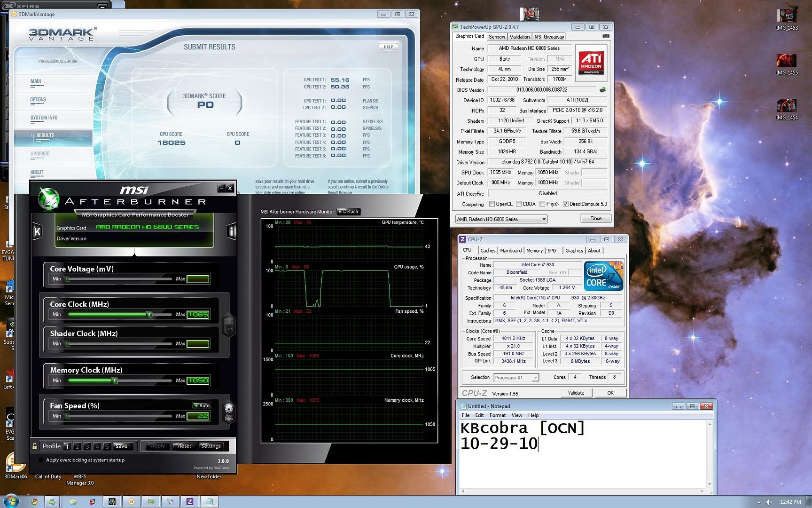Open the 3DMark06 desktop shortcut

pyautogui.click(x=16, y=466)
